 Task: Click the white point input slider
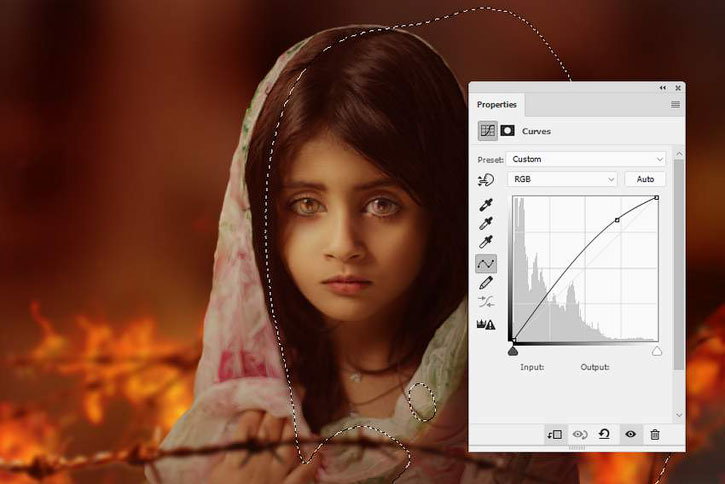(x=657, y=351)
